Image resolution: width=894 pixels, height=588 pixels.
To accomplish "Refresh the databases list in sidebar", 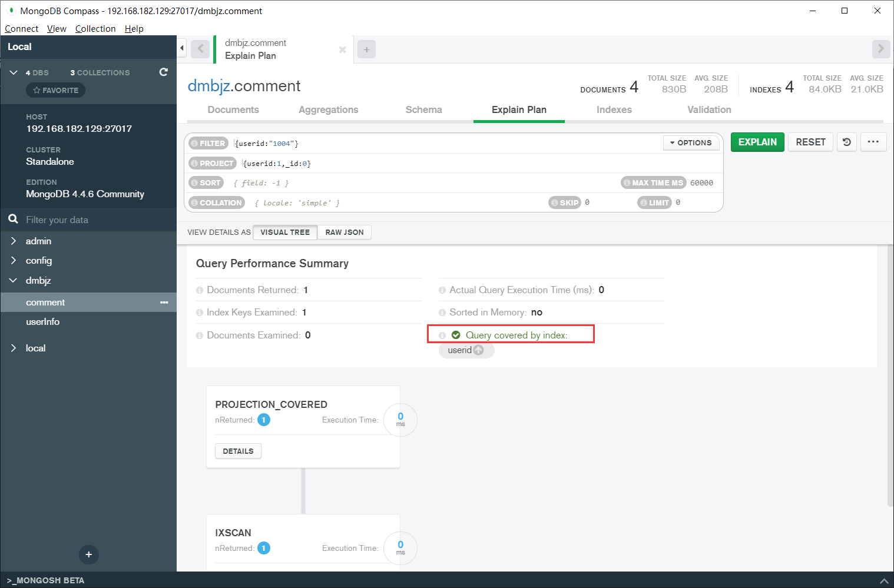I will (164, 72).
